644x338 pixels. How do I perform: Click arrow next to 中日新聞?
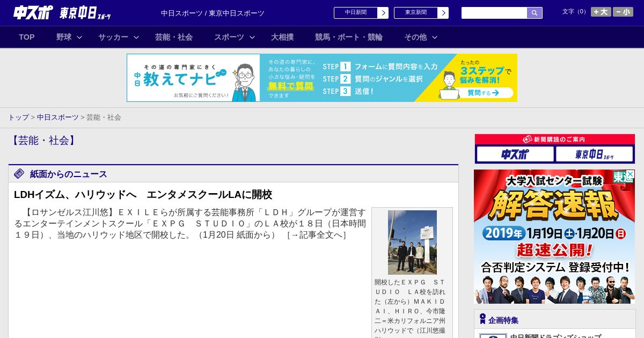coord(383,13)
